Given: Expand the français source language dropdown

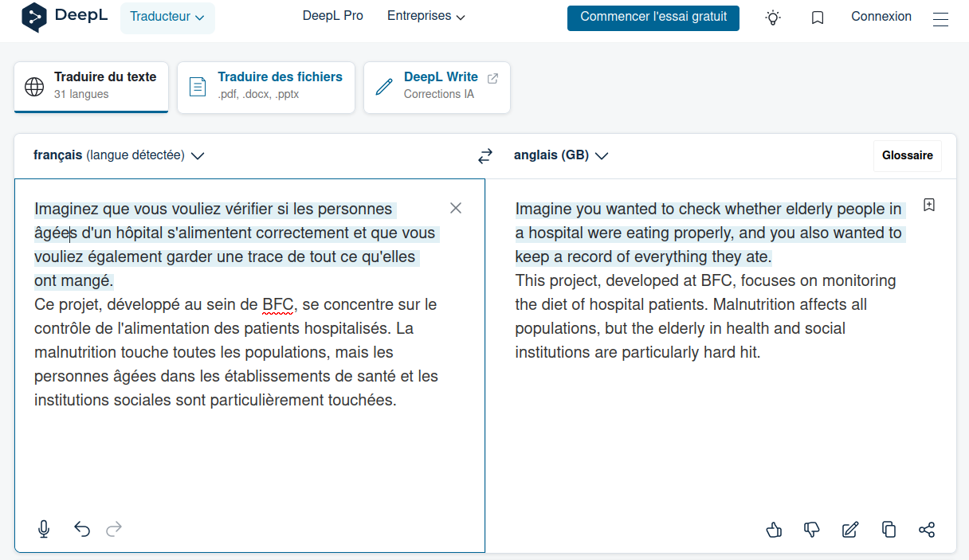Looking at the screenshot, I should (x=119, y=155).
